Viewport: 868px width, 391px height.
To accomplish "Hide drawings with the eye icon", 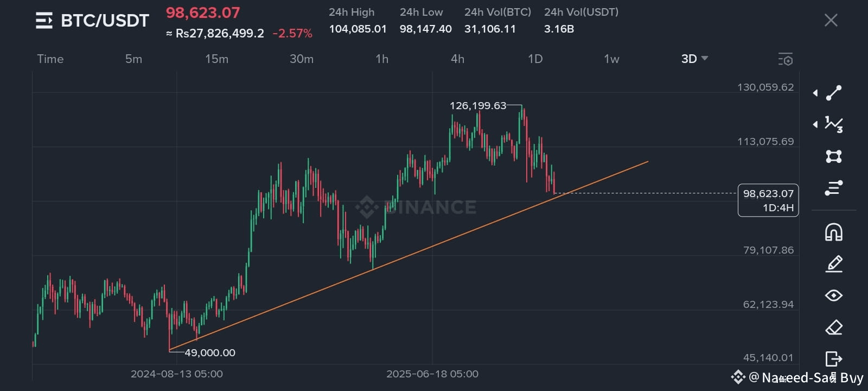I will (834, 295).
